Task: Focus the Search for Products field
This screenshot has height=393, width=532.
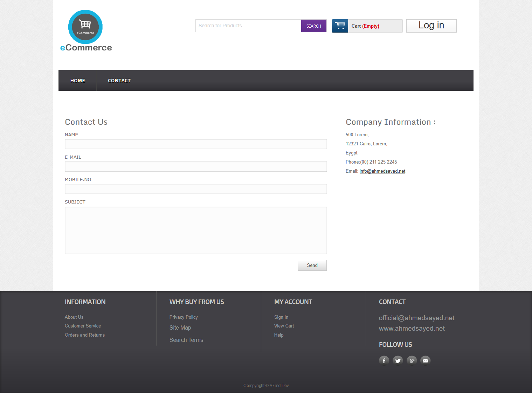Action: (x=248, y=26)
